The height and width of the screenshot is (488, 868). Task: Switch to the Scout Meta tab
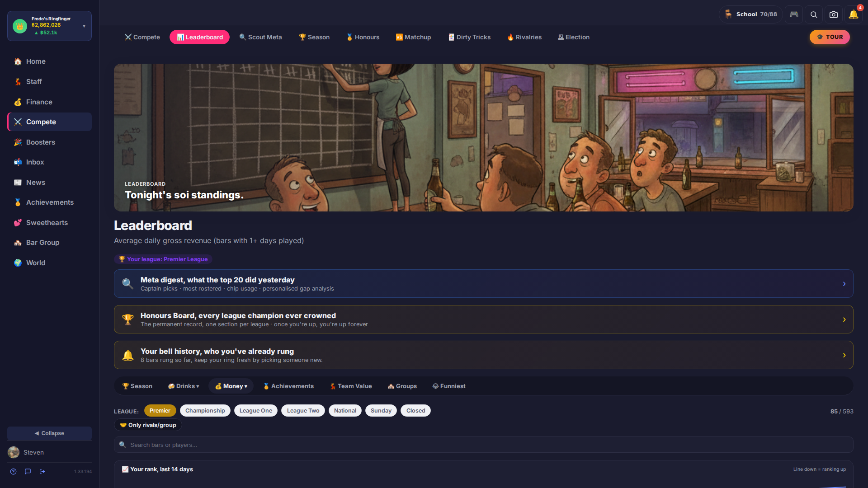pos(261,37)
